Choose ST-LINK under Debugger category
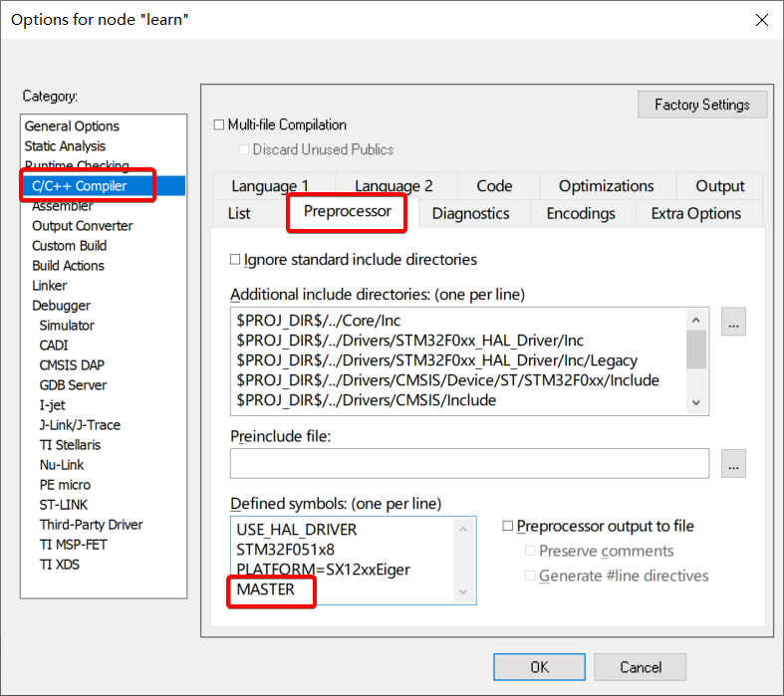 (64, 505)
